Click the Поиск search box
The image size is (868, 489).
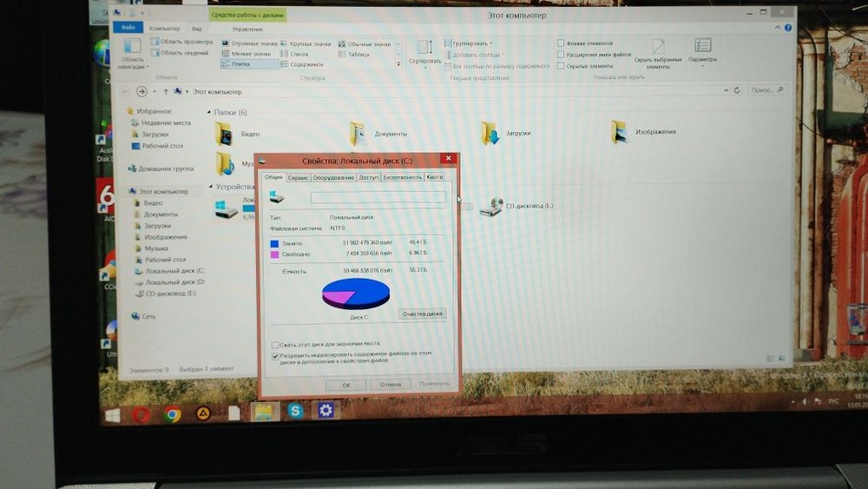pyautogui.click(x=766, y=89)
